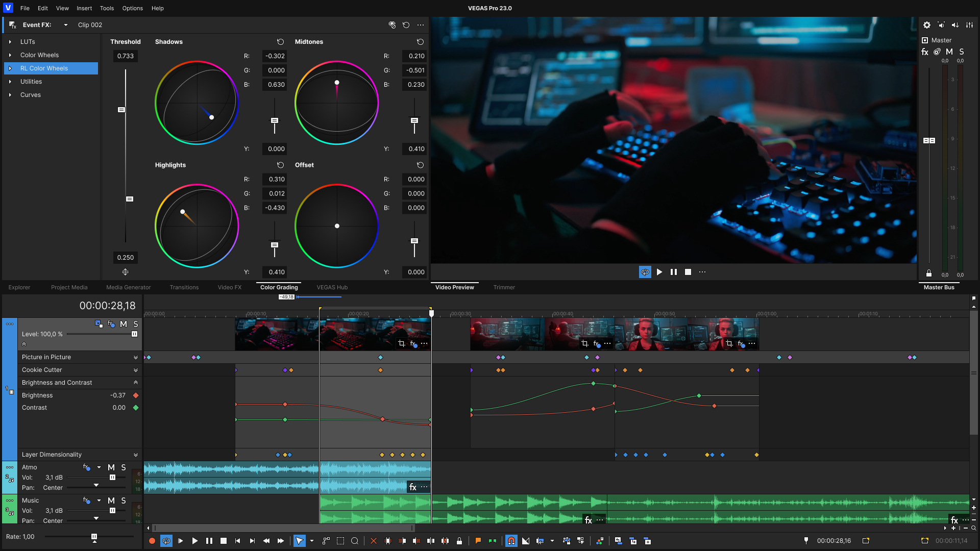Click the Threshold slider handle

click(121, 110)
